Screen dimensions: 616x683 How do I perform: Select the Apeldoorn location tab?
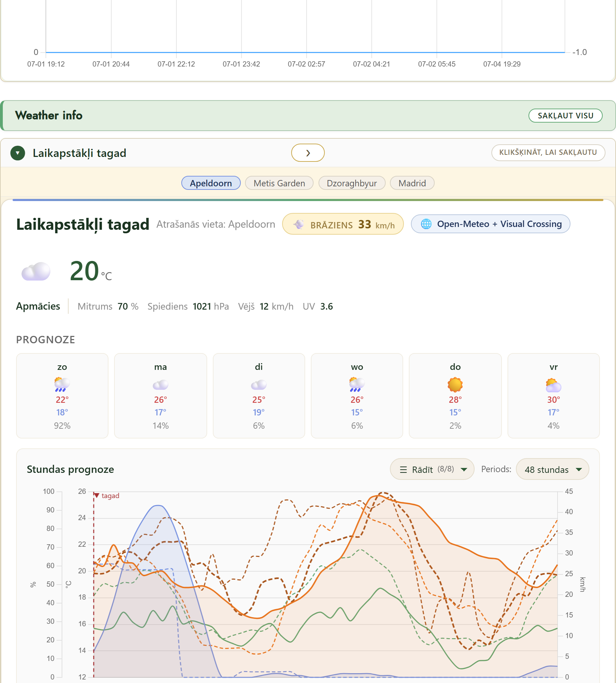pos(211,183)
